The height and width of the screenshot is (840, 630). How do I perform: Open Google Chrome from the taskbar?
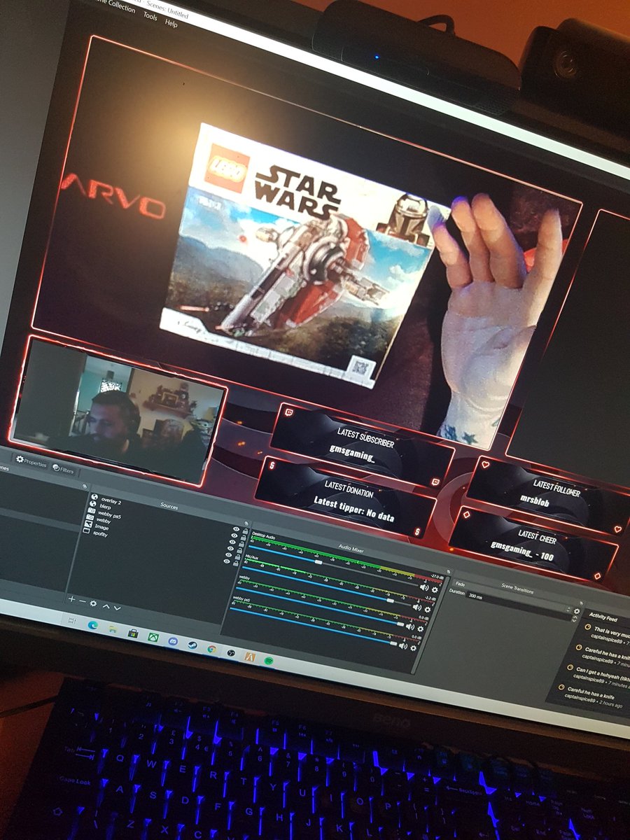(x=211, y=649)
